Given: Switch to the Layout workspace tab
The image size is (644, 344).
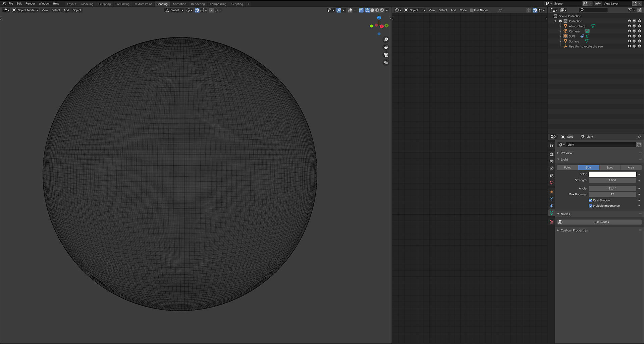Looking at the screenshot, I should pos(72,4).
